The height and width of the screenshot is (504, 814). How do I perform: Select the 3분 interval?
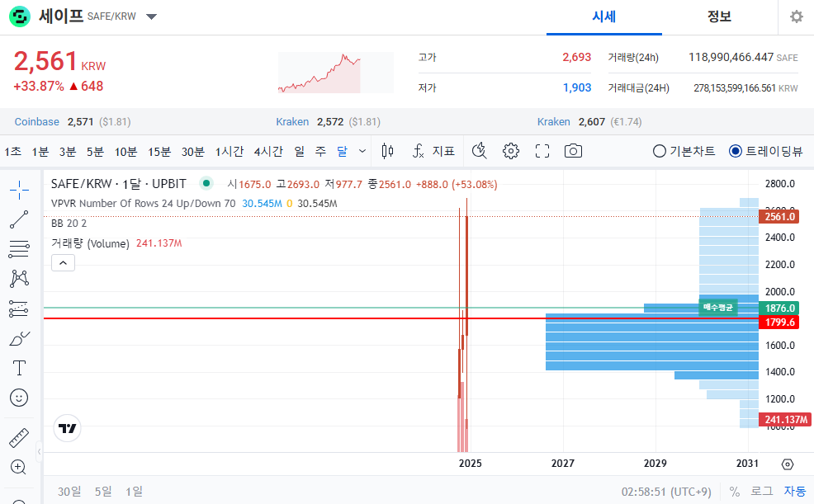pyautogui.click(x=68, y=152)
